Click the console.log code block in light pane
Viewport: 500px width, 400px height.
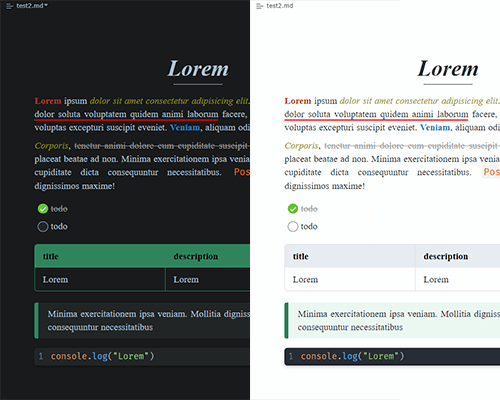pos(392,357)
